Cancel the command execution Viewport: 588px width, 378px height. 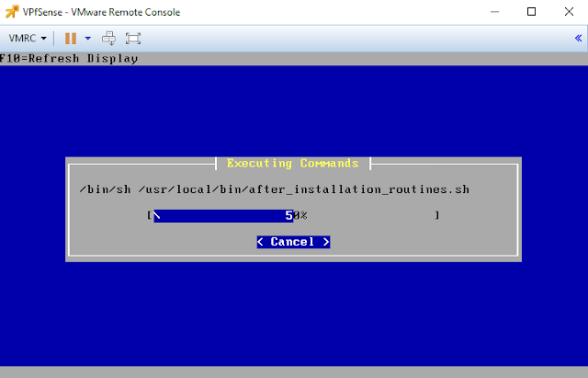point(293,242)
